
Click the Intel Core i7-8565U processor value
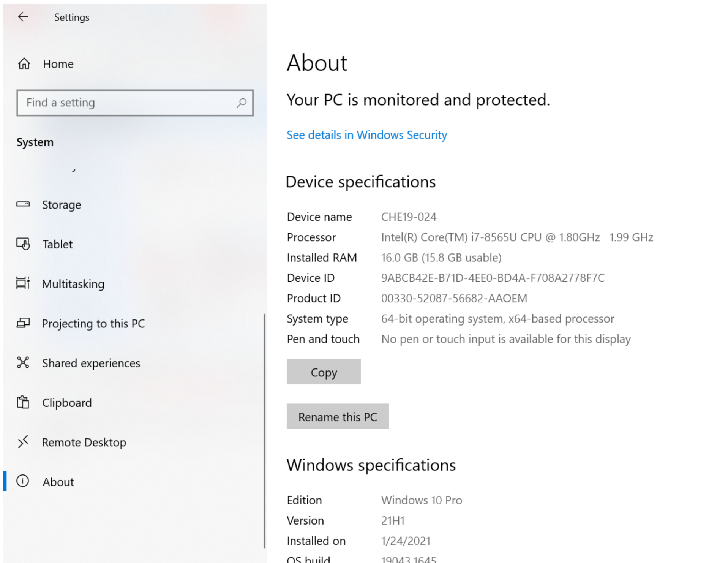(517, 237)
